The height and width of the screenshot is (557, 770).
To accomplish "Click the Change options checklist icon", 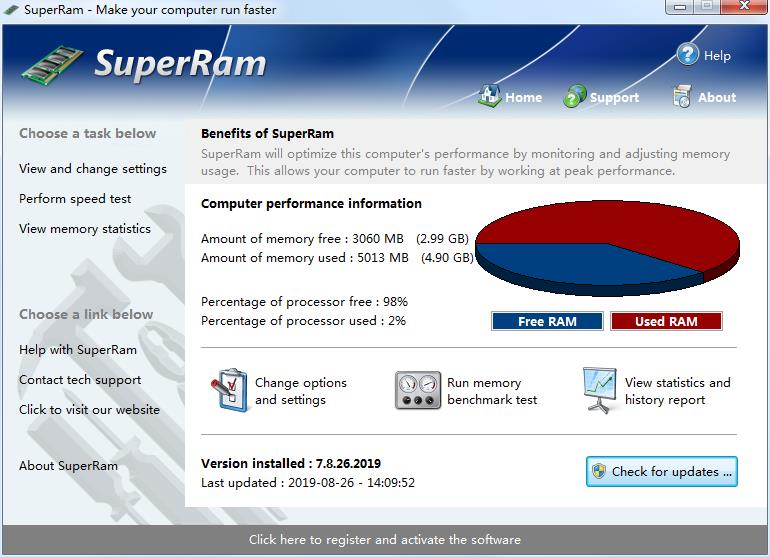I will pos(229,390).
